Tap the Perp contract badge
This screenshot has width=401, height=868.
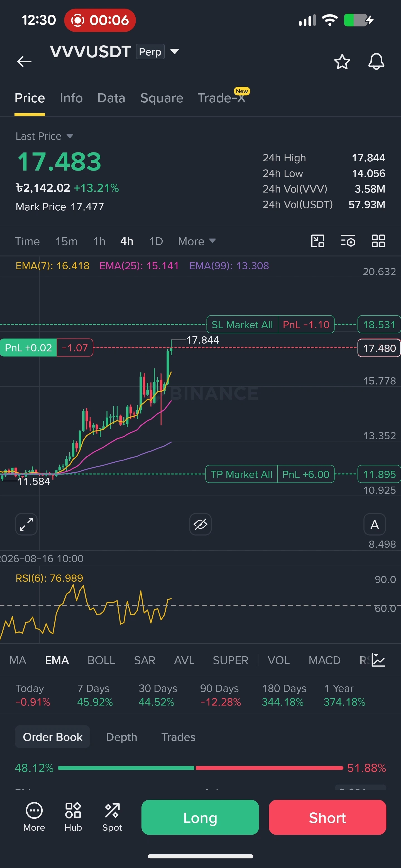click(x=150, y=51)
